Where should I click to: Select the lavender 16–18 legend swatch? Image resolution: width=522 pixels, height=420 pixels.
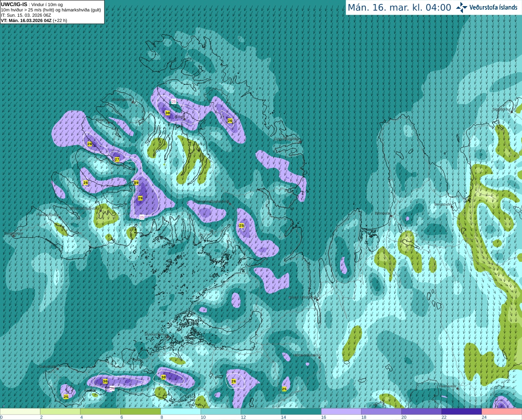click(x=341, y=411)
